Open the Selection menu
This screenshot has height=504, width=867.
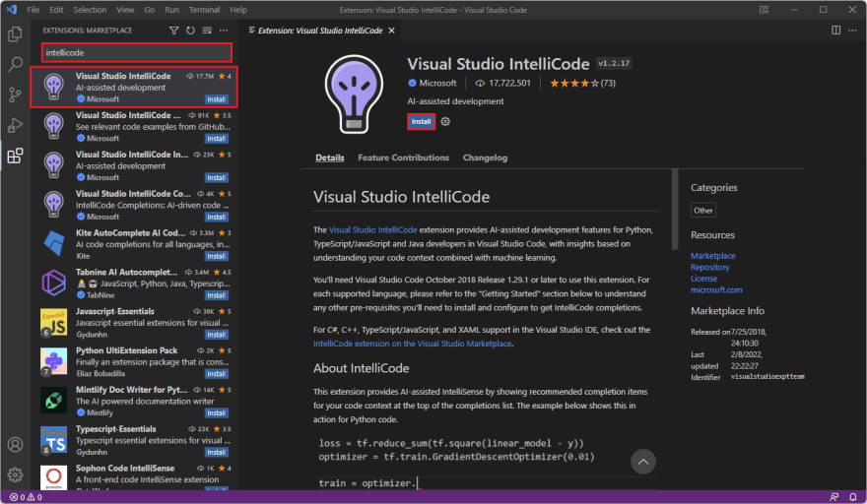click(90, 10)
